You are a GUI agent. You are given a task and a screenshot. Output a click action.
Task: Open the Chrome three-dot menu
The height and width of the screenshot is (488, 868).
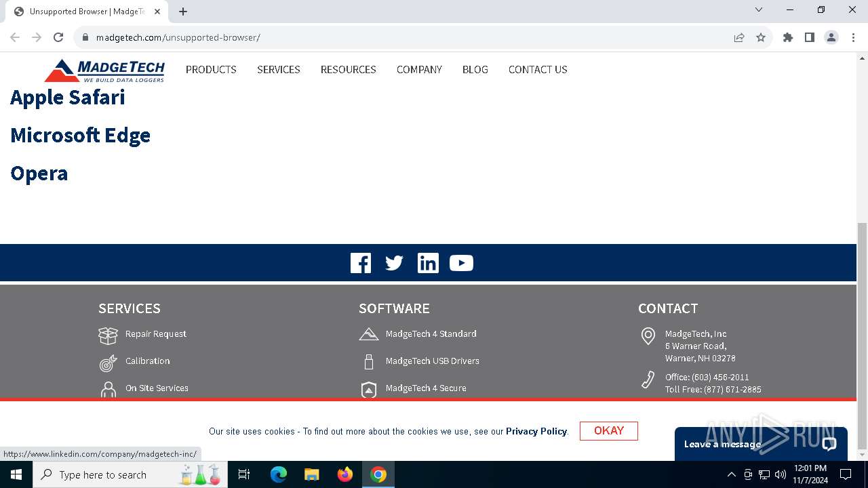pos(853,37)
